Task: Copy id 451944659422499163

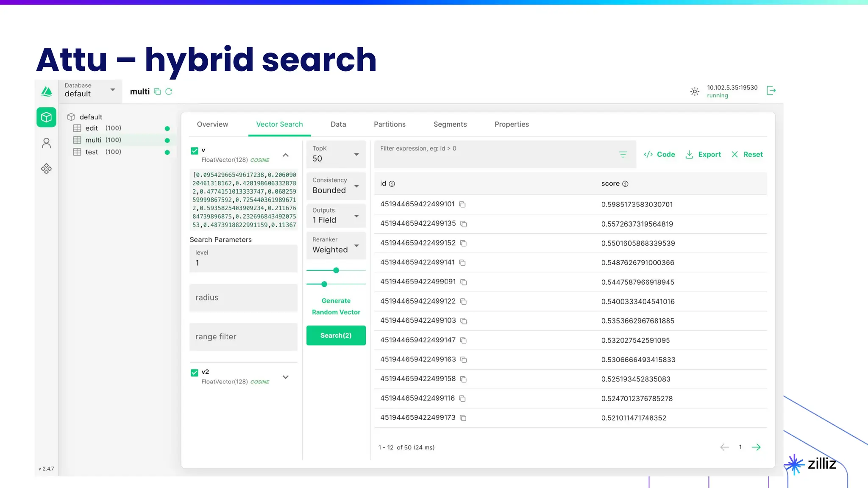Action: (464, 360)
